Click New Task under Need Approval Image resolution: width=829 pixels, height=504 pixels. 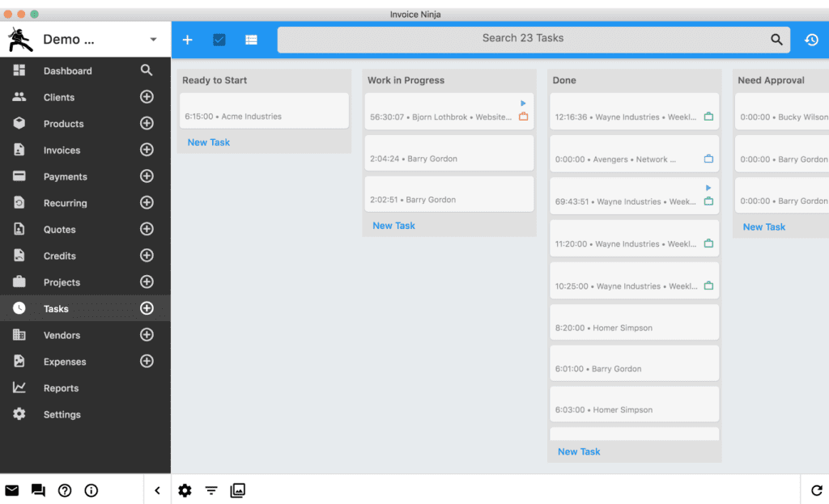764,227
